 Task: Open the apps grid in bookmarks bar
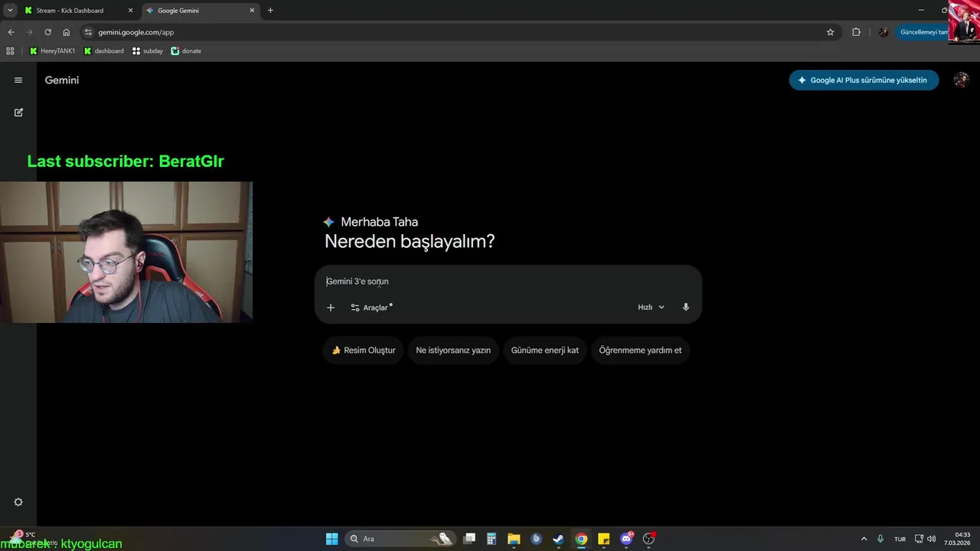(x=10, y=51)
